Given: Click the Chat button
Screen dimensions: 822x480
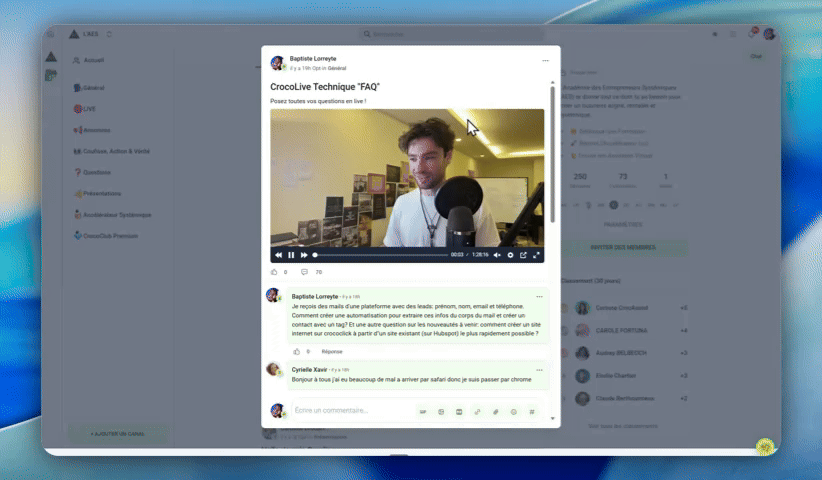Looking at the screenshot, I should [x=756, y=57].
